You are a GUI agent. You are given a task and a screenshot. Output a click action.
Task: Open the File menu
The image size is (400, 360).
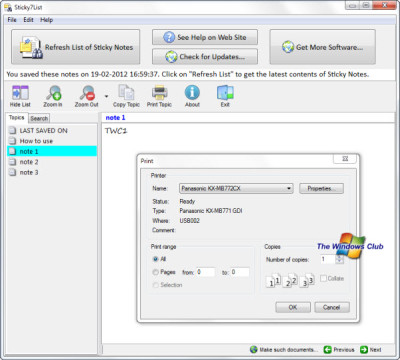12,20
